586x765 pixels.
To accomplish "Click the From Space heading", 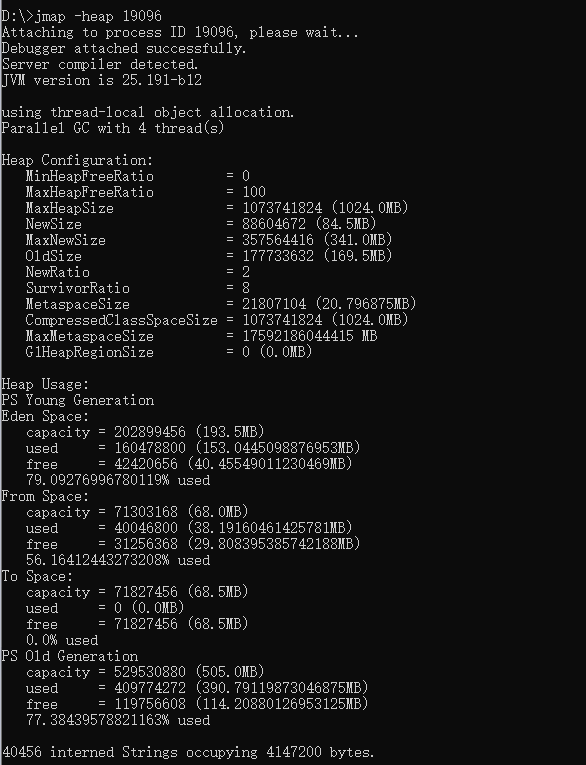I will click(x=45, y=496).
